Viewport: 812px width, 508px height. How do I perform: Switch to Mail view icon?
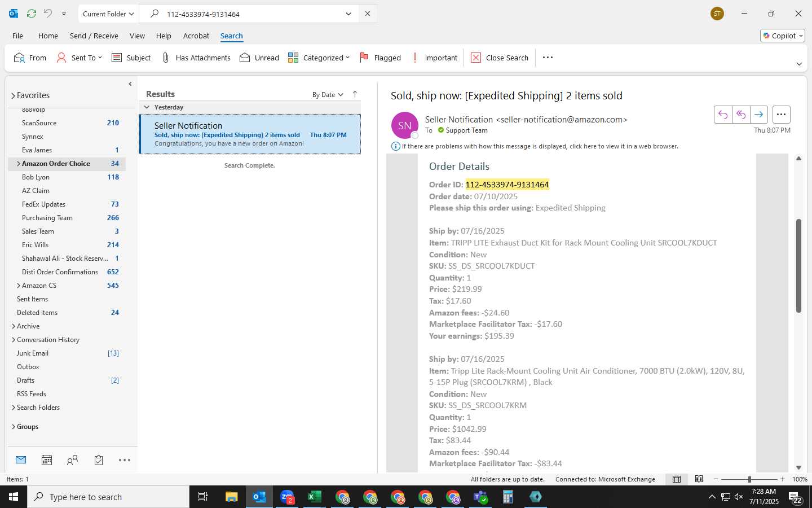click(21, 460)
